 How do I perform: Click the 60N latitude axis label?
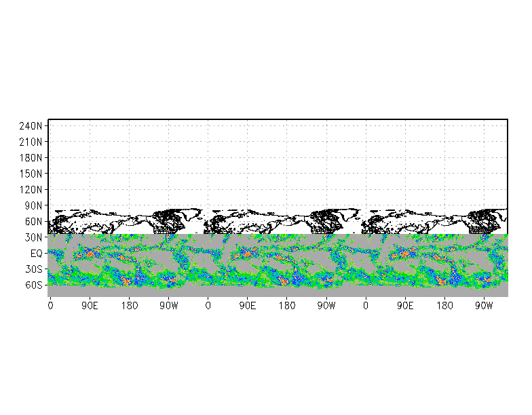(x=33, y=222)
